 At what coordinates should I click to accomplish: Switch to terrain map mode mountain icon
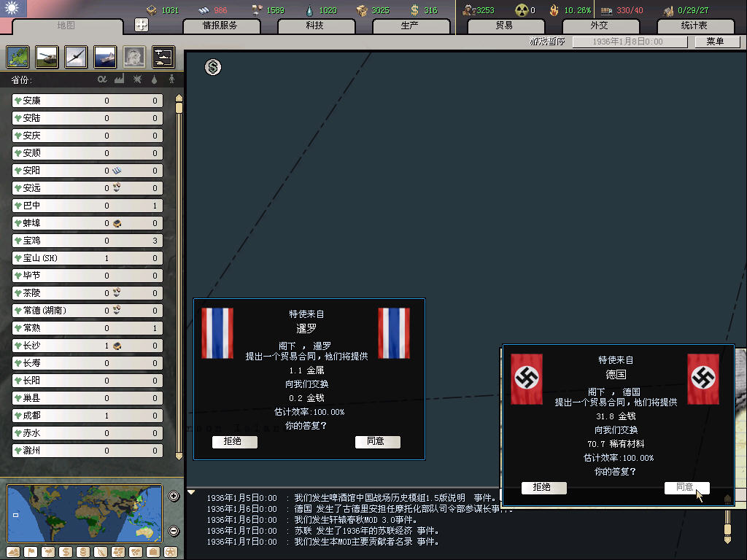(x=13, y=552)
